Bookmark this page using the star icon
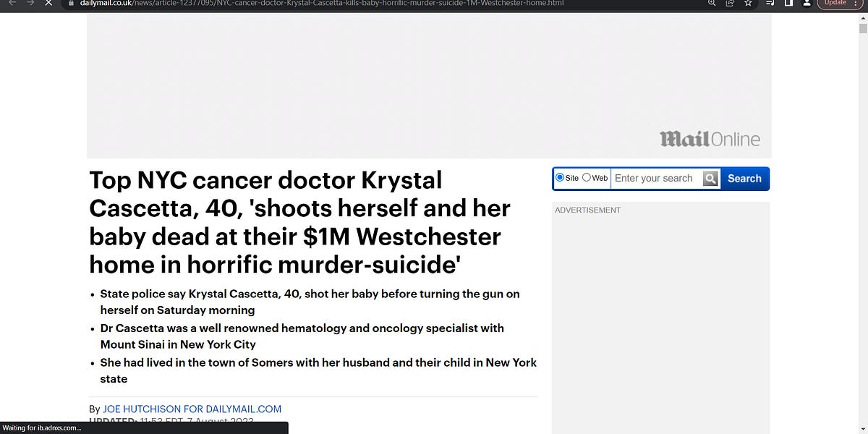This screenshot has width=868, height=434. [x=748, y=3]
